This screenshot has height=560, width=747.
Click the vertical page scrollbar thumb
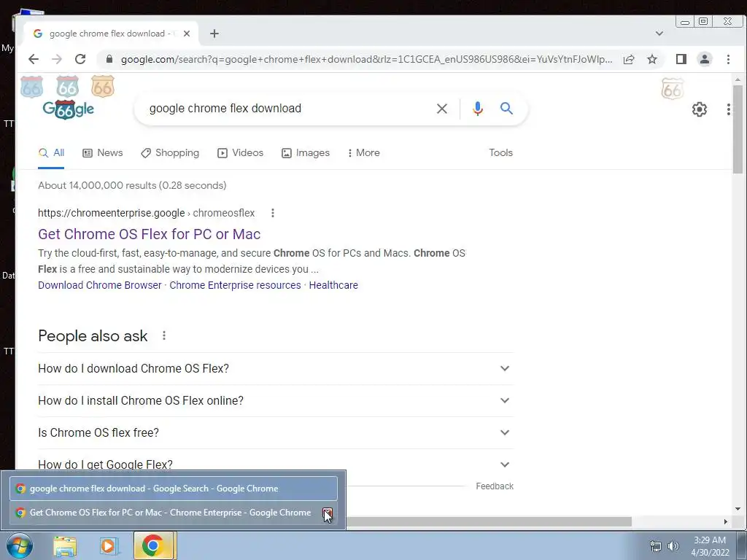[x=738, y=129]
